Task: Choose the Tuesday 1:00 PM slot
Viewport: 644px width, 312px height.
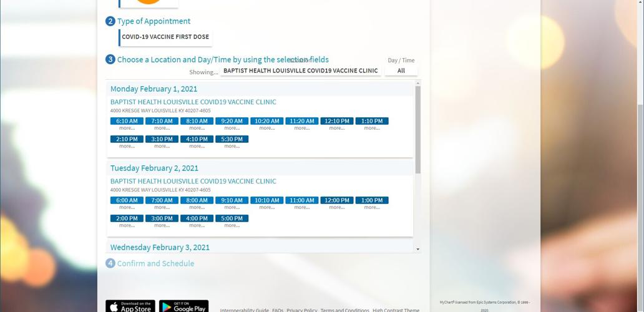Action: click(x=372, y=200)
